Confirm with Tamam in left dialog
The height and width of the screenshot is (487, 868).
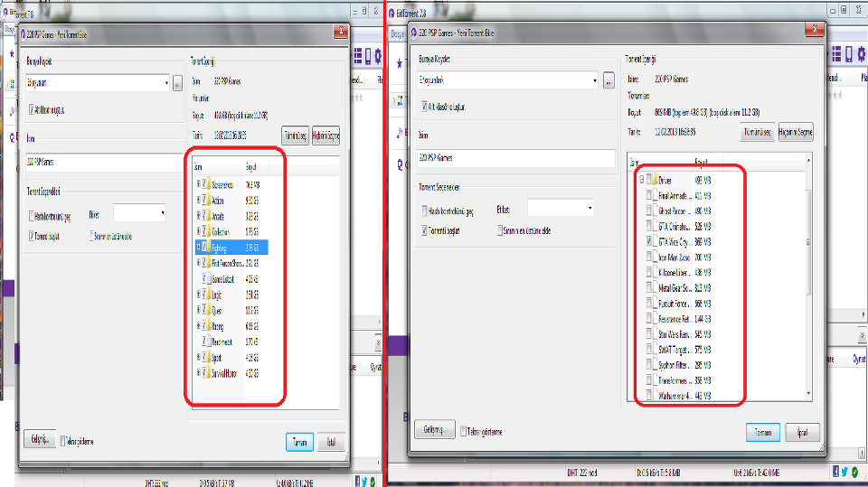tap(299, 442)
